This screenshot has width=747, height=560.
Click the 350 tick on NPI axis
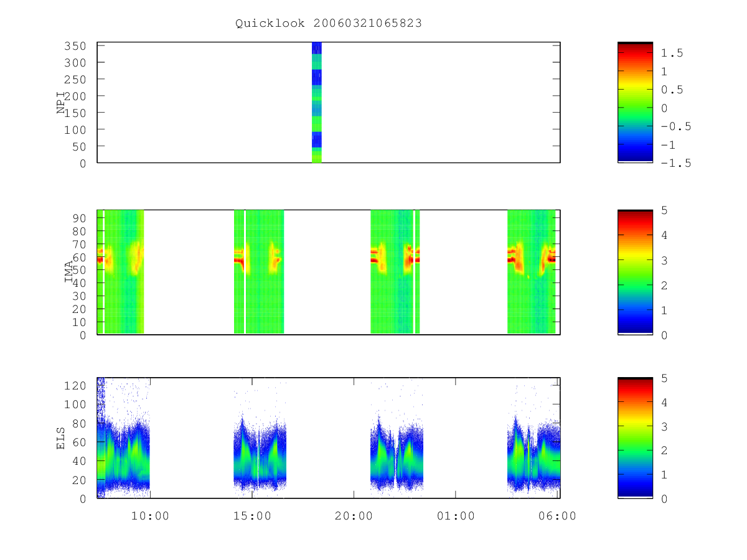coord(75,46)
